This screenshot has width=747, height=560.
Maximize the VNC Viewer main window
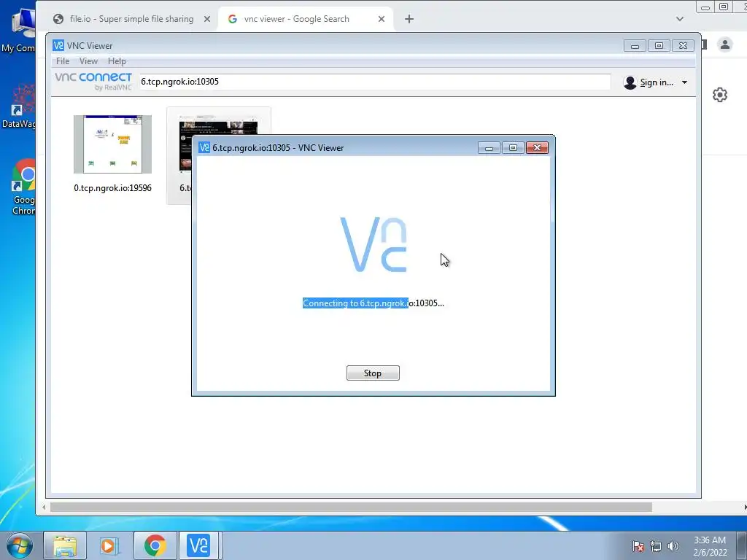tap(659, 46)
